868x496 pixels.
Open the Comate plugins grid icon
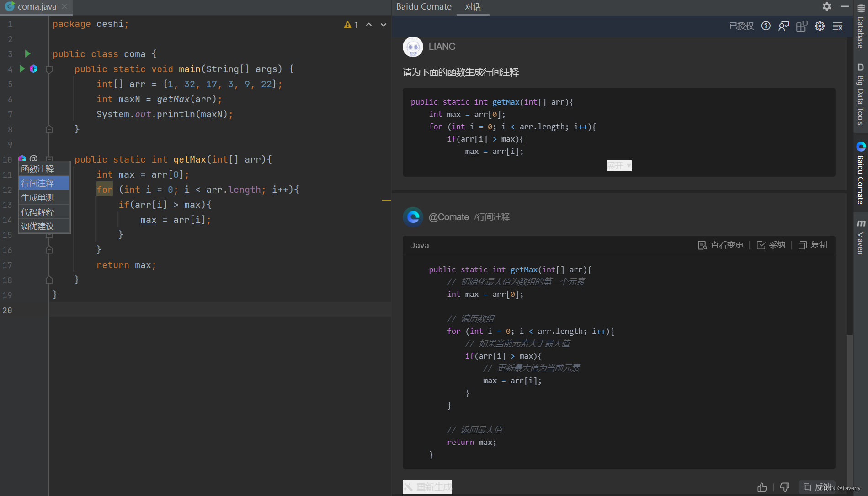click(x=802, y=26)
